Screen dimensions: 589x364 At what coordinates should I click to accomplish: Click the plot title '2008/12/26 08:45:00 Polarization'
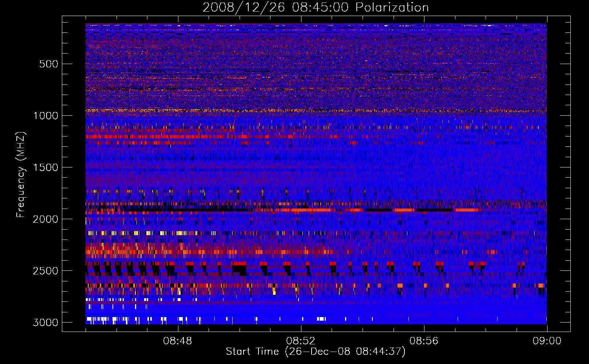[x=316, y=8]
